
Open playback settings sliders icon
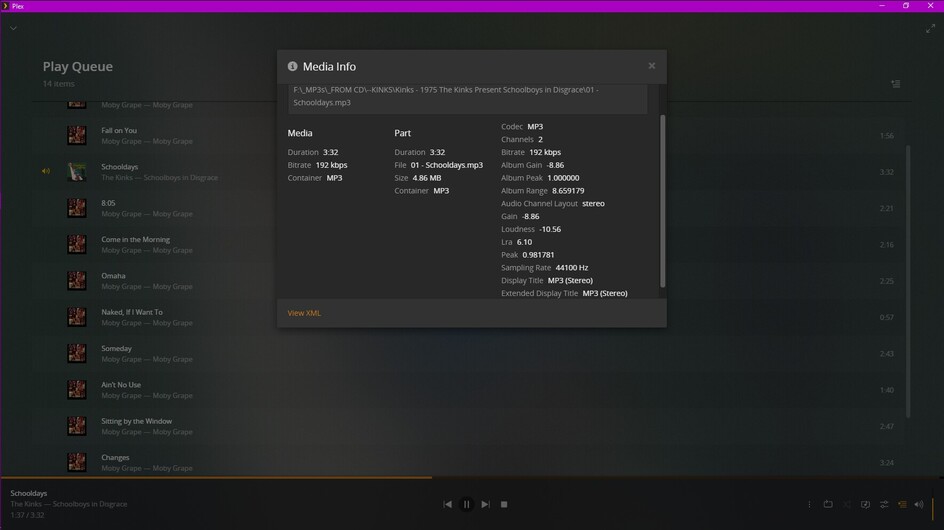pos(884,504)
